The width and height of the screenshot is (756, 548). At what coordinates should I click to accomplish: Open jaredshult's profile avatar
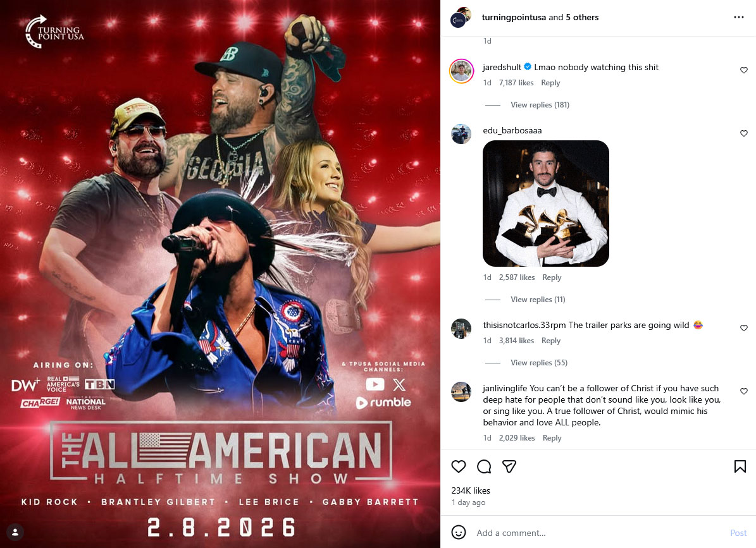point(461,71)
